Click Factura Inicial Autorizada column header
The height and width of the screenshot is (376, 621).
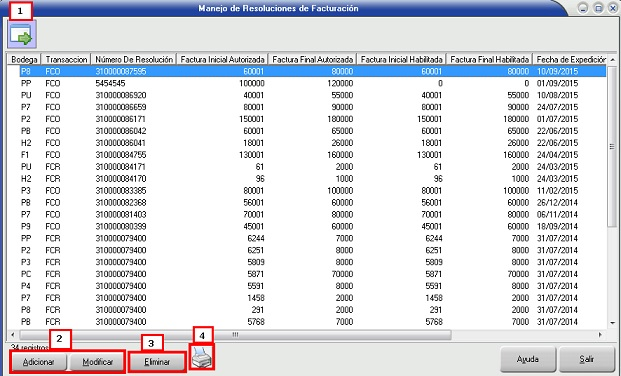click(x=222, y=59)
